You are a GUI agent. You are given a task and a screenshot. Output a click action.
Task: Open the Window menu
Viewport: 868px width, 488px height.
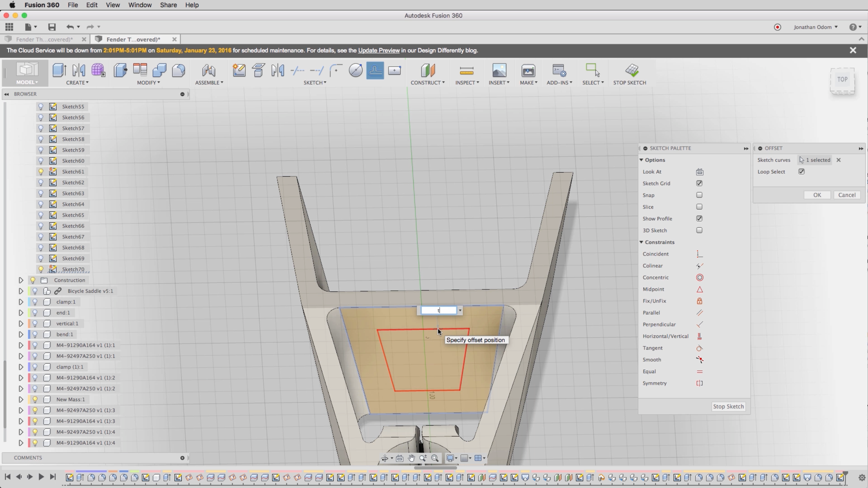click(140, 5)
